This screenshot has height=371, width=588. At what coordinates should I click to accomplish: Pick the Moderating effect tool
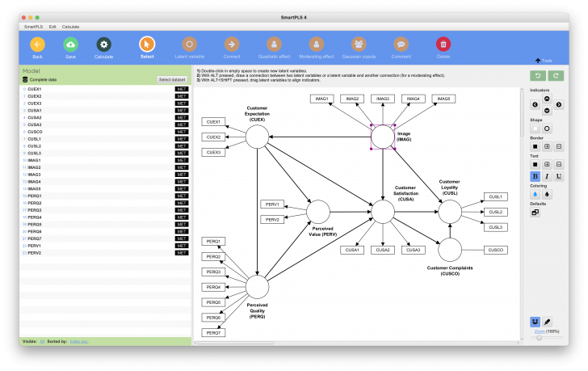click(316, 44)
